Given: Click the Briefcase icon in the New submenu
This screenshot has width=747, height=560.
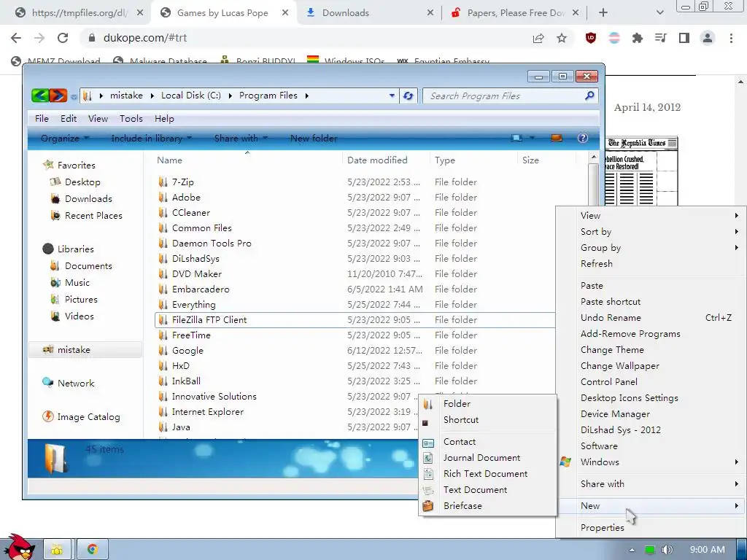Looking at the screenshot, I should pos(427,506).
